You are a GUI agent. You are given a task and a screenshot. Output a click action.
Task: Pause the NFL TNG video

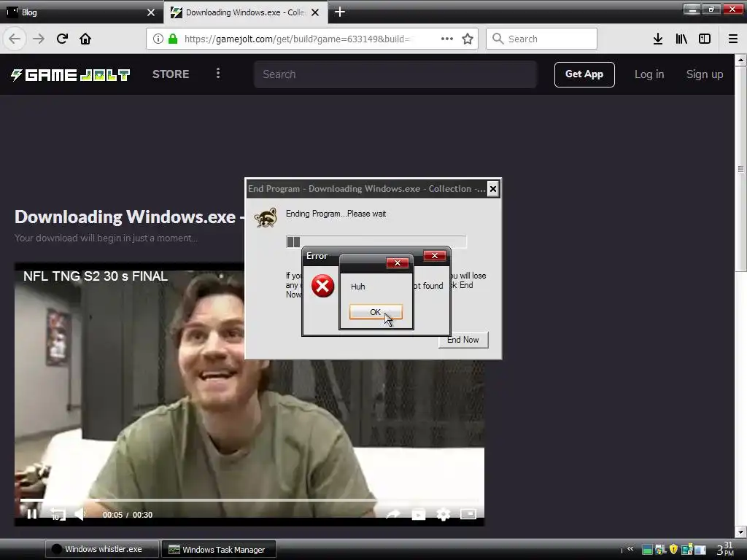(x=32, y=514)
